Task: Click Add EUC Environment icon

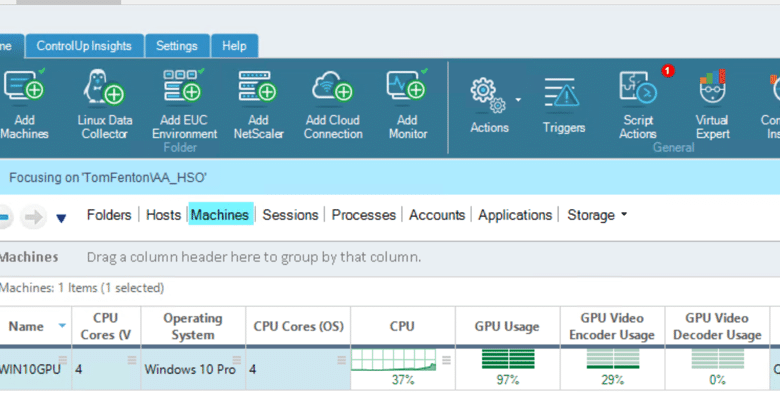Action: [x=183, y=86]
